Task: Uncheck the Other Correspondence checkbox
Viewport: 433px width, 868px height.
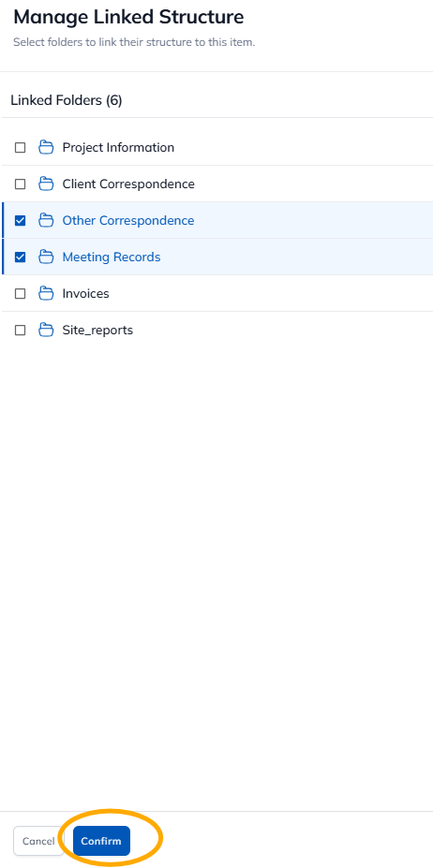Action: tap(20, 220)
